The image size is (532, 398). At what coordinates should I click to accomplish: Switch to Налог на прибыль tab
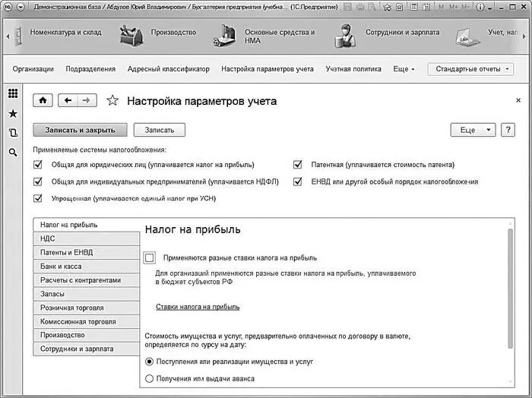(87, 225)
